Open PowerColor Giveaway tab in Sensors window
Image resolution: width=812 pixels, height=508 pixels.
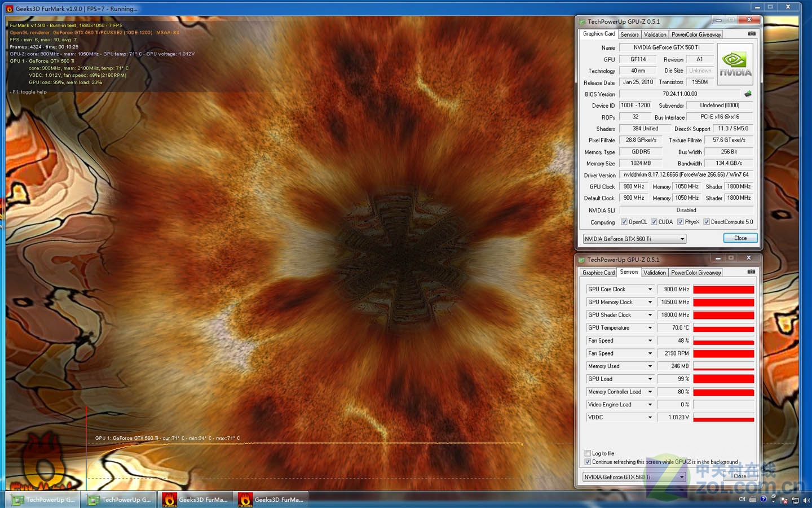pos(696,273)
